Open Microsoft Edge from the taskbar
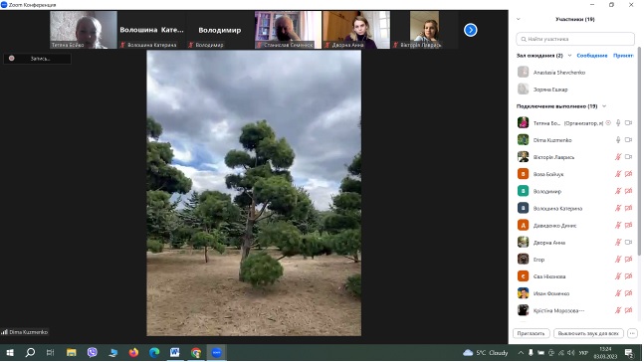The image size is (644, 362). (154, 353)
